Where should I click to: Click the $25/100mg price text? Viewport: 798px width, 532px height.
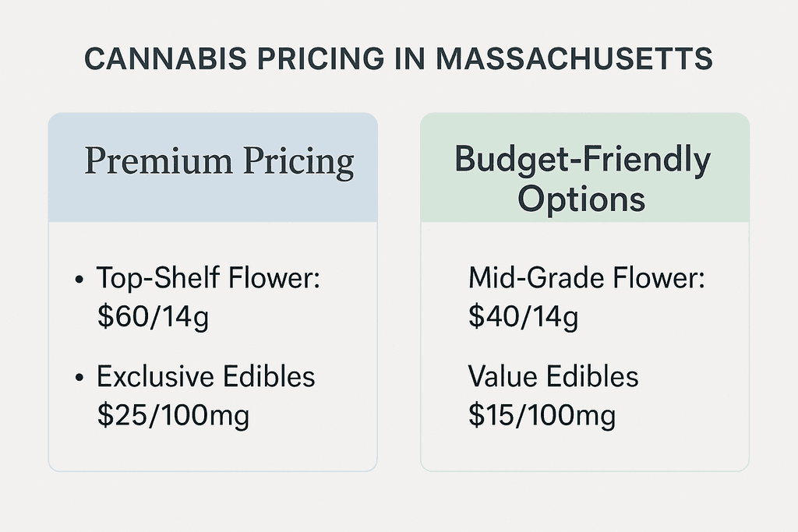pos(173,415)
